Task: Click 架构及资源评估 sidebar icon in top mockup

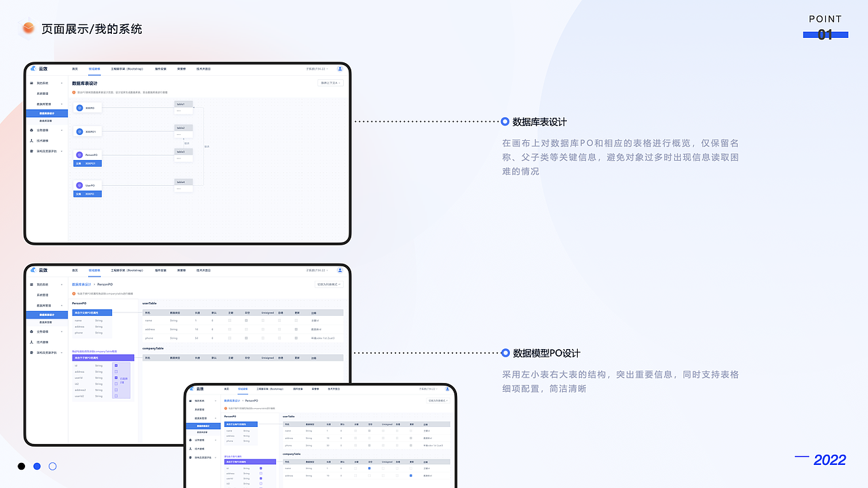Action: (x=32, y=151)
